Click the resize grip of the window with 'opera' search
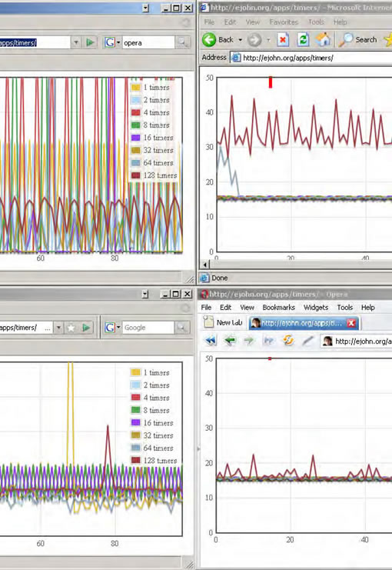 [190, 279]
